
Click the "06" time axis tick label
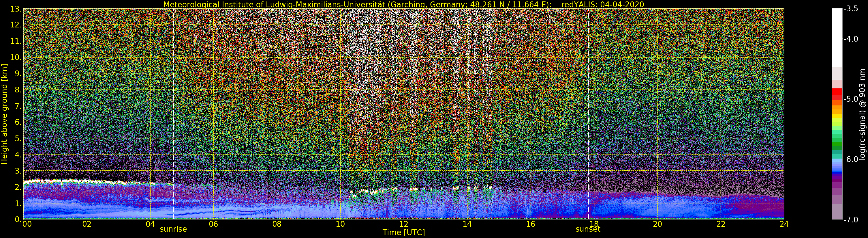pos(214,224)
